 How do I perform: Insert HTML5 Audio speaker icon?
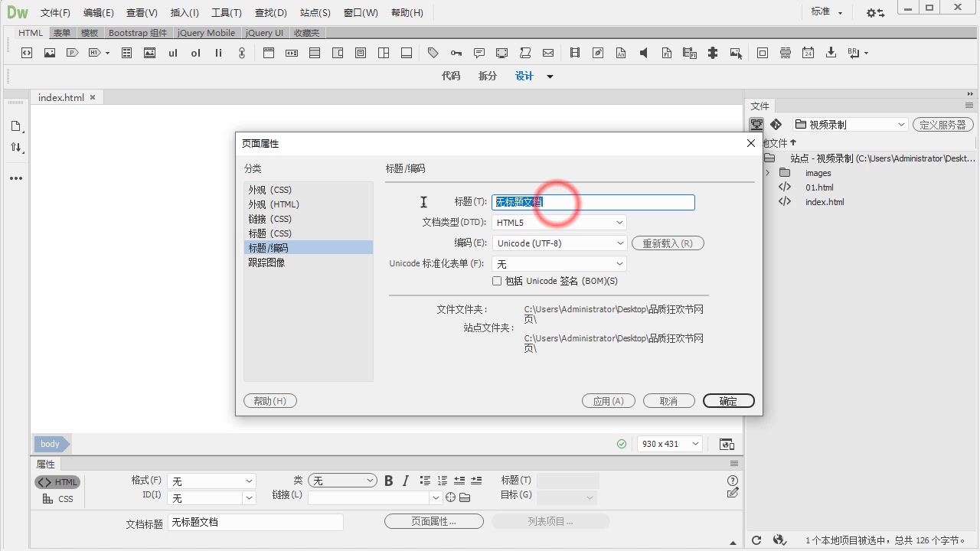644,53
